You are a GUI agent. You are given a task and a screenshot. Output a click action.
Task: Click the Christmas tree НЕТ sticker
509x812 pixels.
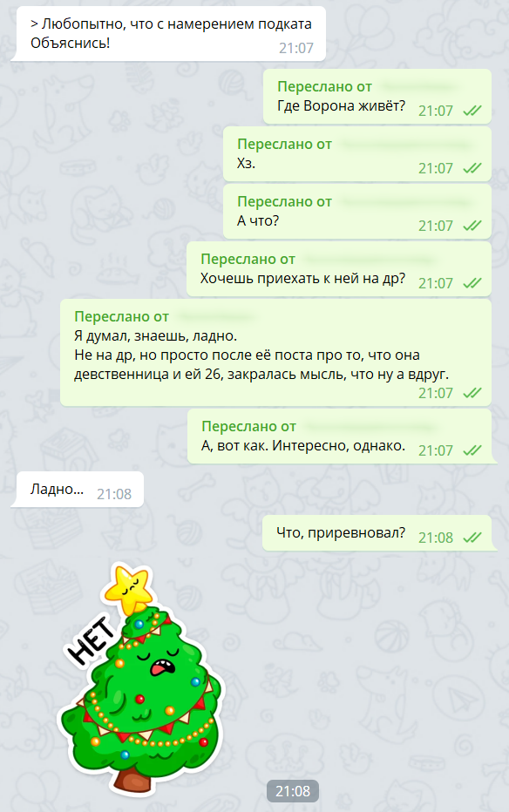[141, 680]
